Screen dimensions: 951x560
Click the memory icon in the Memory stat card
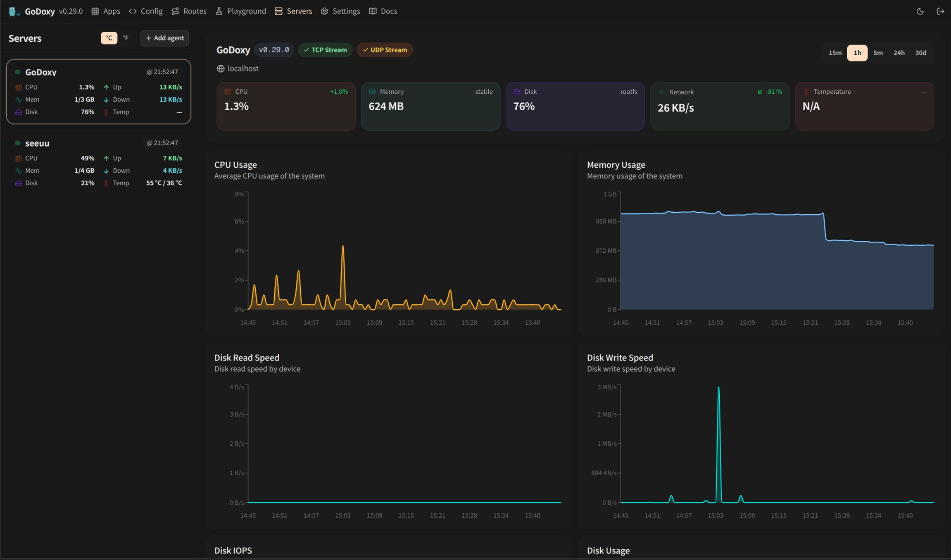[x=372, y=92]
